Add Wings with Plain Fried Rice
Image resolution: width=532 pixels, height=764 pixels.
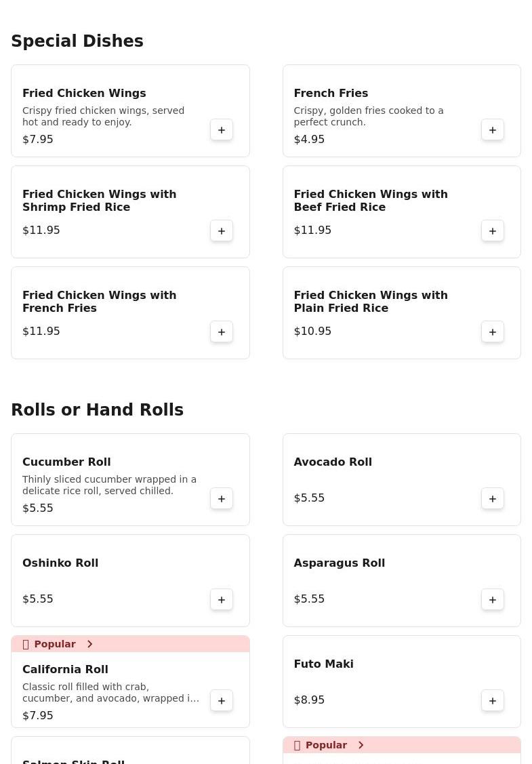493,332
